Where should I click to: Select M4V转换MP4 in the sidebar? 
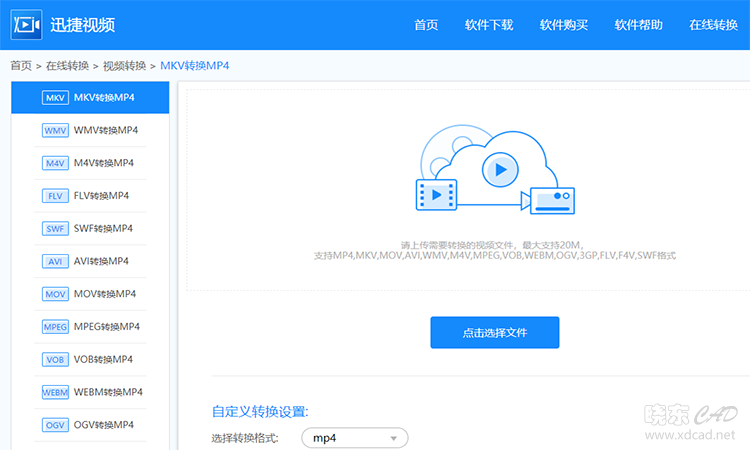tap(90, 163)
